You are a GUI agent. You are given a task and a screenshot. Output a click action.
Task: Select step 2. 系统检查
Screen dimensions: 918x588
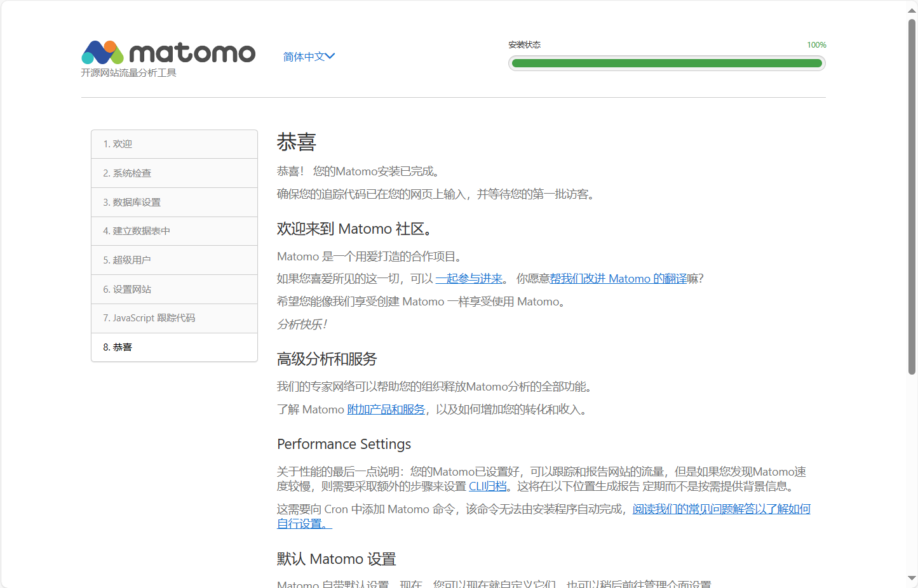174,173
